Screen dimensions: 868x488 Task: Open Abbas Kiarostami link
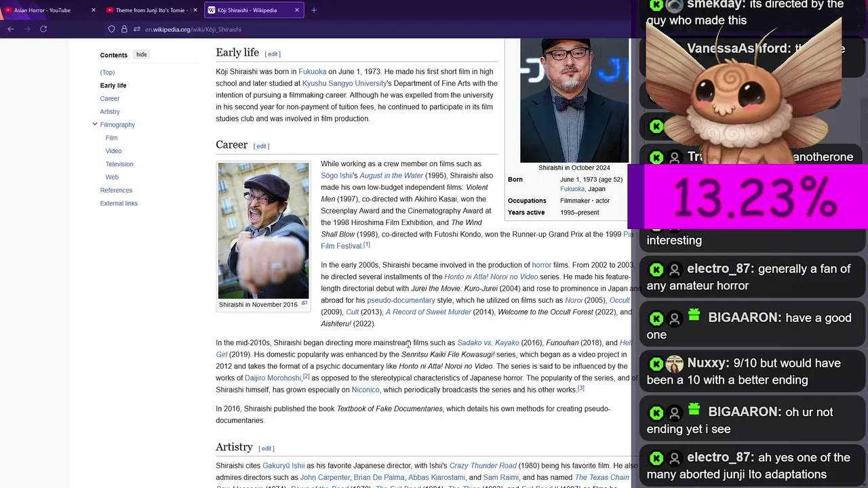coord(437,478)
